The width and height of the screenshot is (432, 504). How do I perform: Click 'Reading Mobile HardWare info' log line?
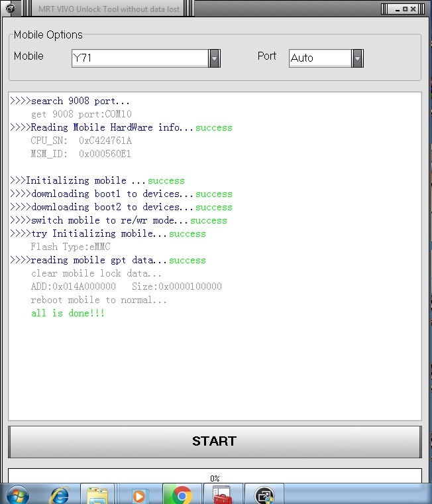click(121, 127)
